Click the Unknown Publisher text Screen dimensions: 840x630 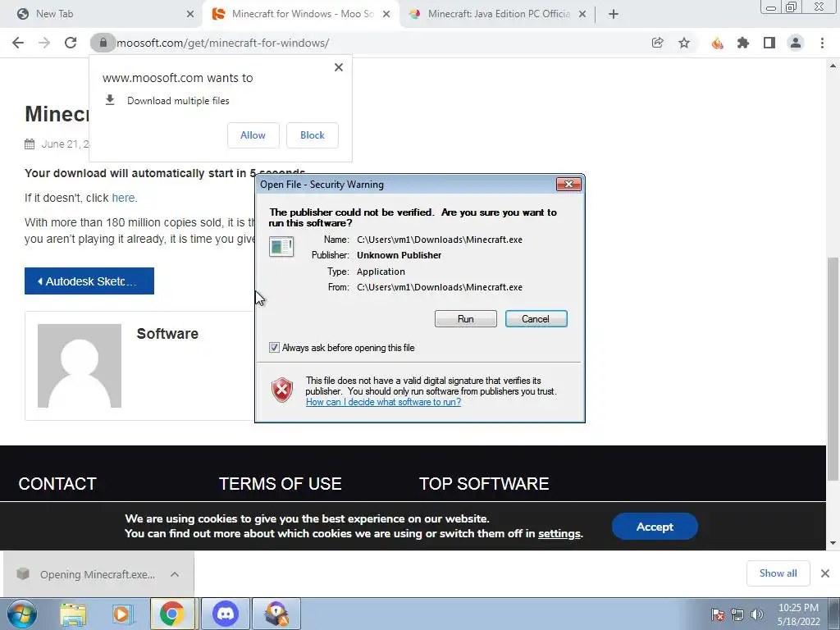point(399,256)
